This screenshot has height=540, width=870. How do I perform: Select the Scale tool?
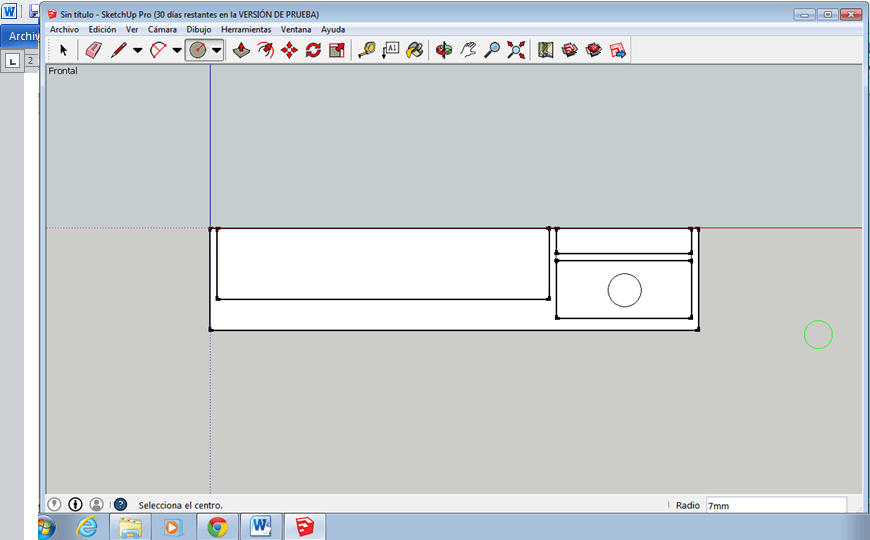coord(337,51)
